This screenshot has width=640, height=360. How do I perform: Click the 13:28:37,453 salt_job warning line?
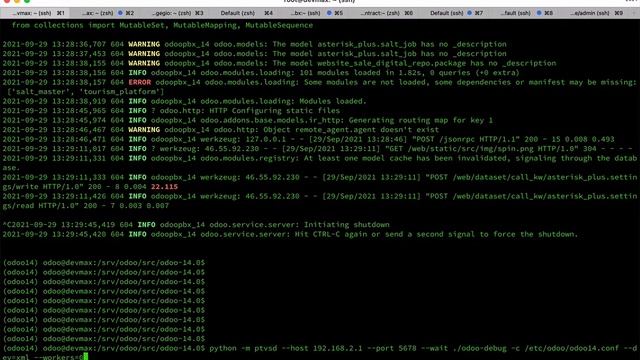pos(255,53)
